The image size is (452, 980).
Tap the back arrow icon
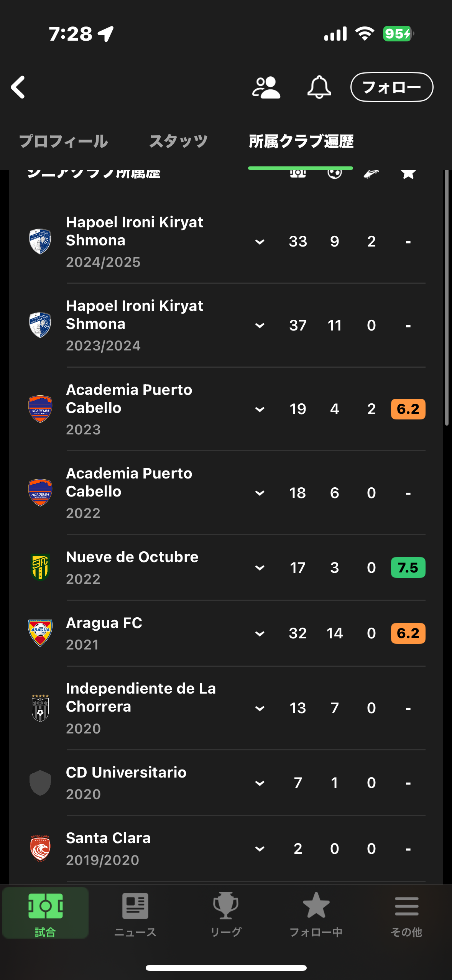coord(18,87)
